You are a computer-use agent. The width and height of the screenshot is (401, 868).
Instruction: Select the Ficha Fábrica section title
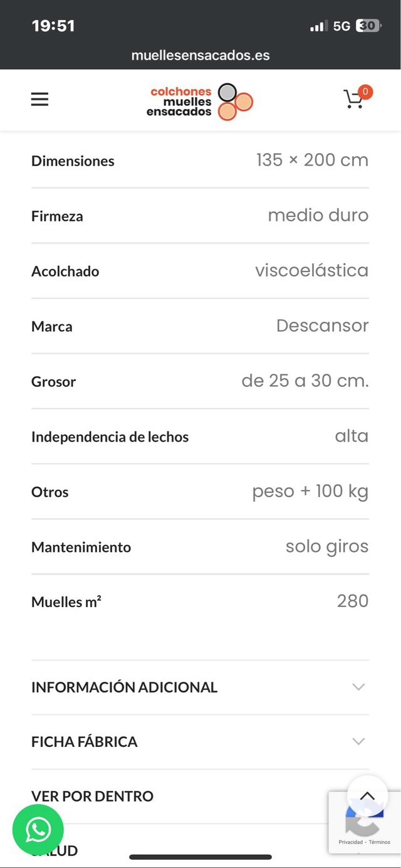(x=84, y=741)
